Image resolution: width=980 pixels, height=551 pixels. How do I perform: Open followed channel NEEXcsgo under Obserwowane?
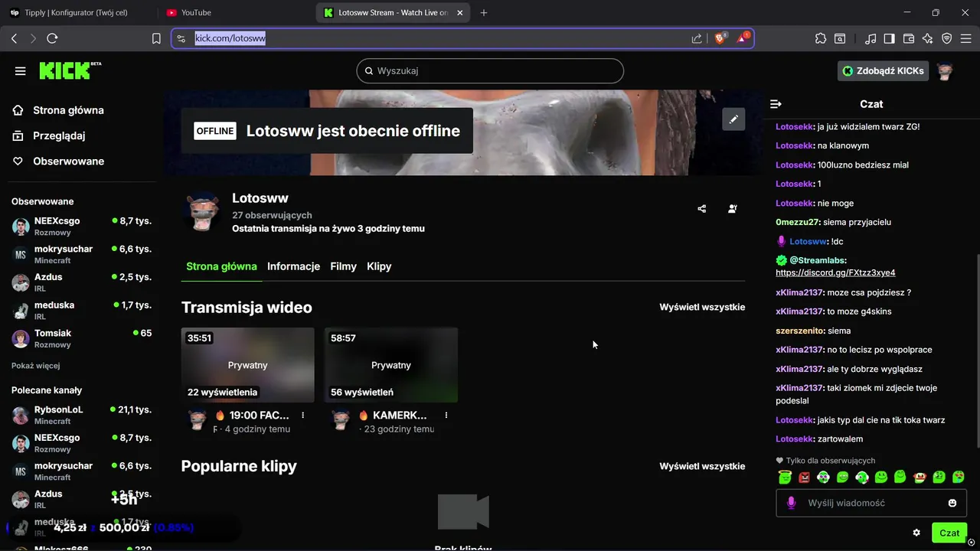(x=81, y=226)
